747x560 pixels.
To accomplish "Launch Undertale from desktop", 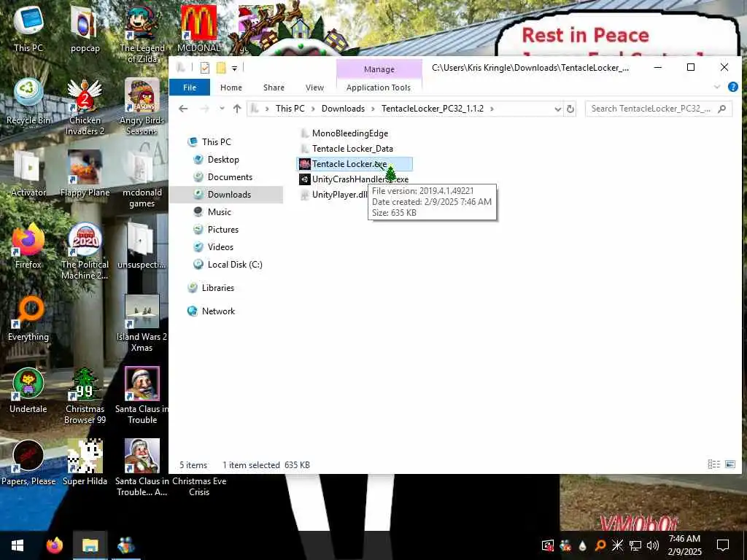I will [28, 391].
